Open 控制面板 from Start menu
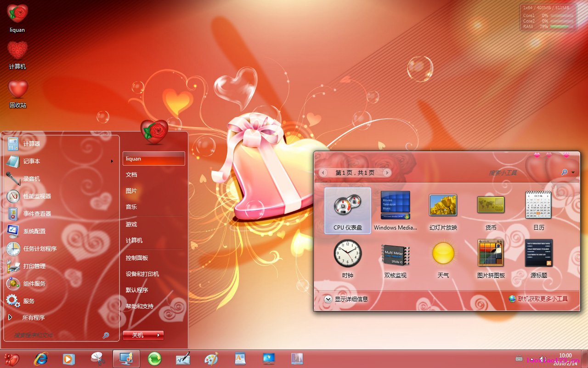The width and height of the screenshot is (588, 368). point(137,258)
